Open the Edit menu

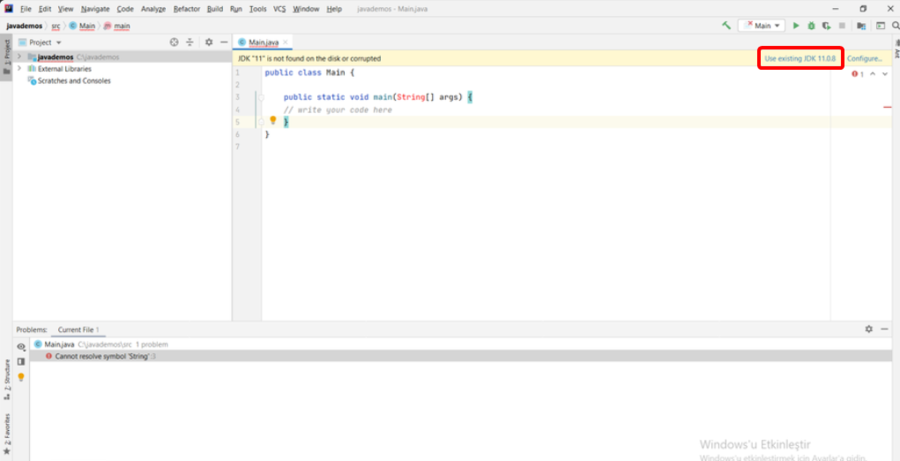tap(45, 9)
